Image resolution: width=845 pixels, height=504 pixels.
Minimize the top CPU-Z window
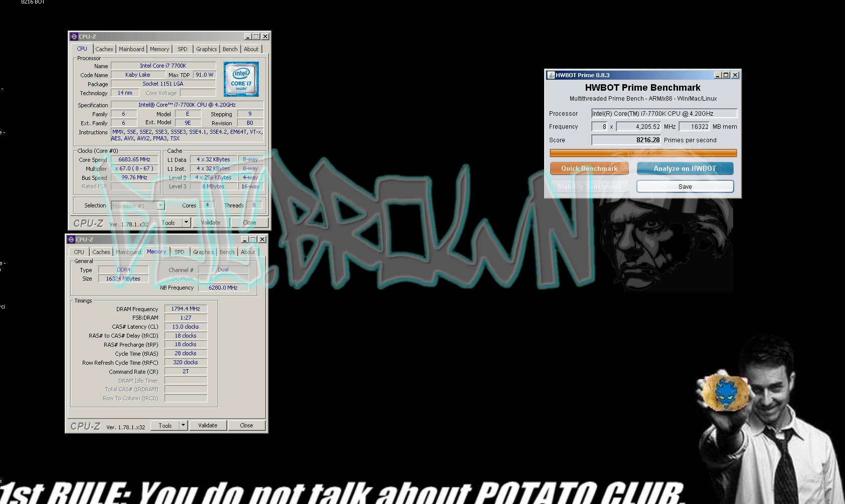(248, 37)
